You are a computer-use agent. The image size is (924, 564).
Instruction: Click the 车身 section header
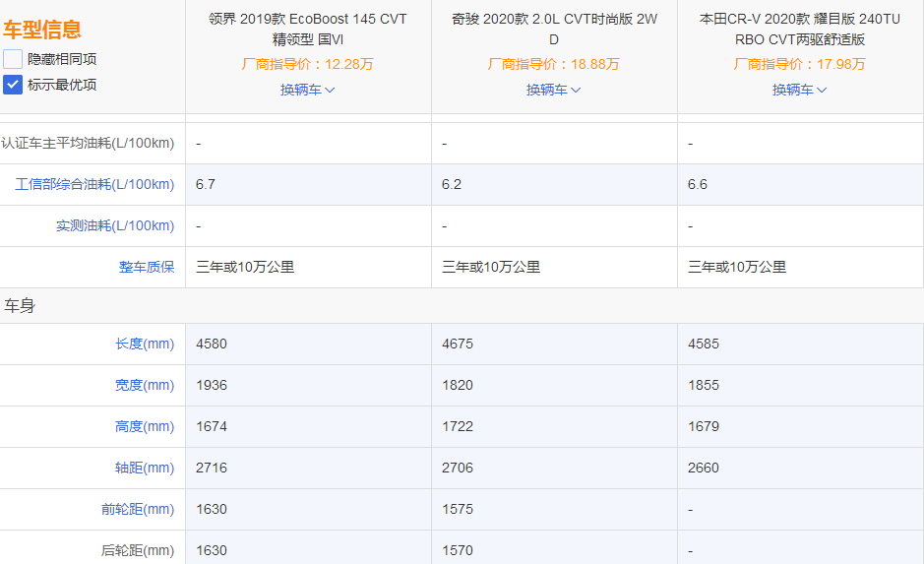20,306
